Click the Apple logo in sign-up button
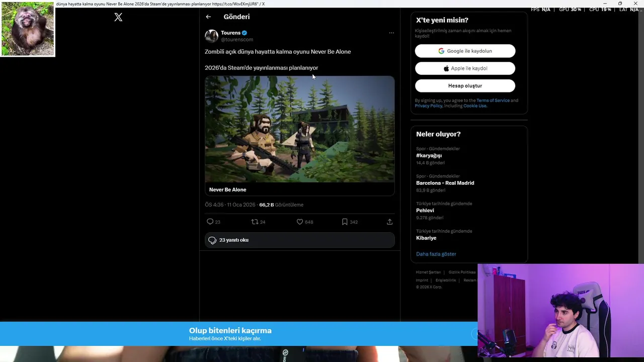Viewport: 644px width, 362px height. (446, 68)
